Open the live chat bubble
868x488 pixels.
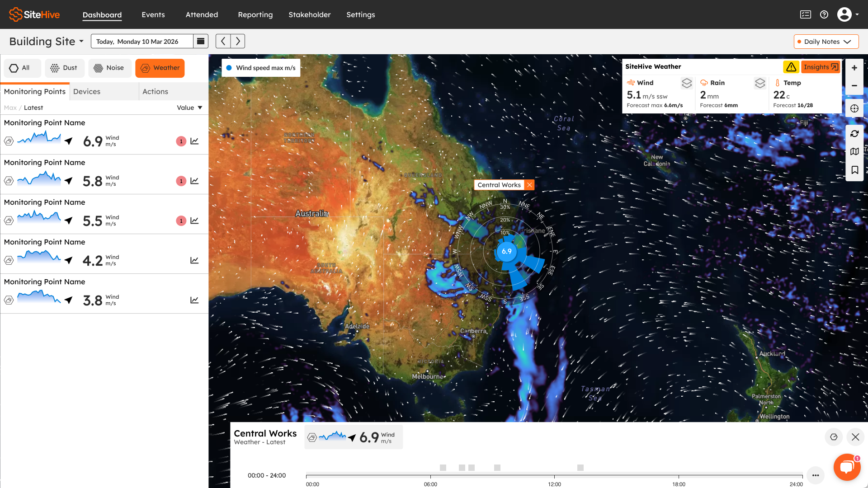point(847,467)
